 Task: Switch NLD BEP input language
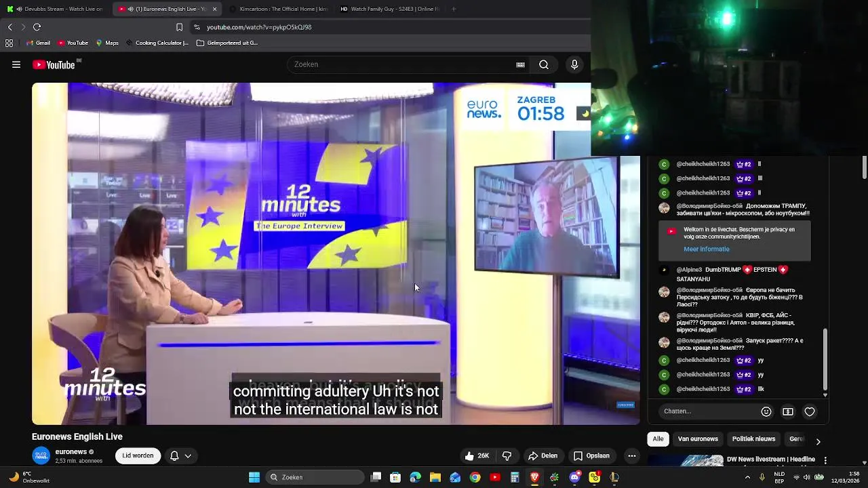pyautogui.click(x=779, y=477)
